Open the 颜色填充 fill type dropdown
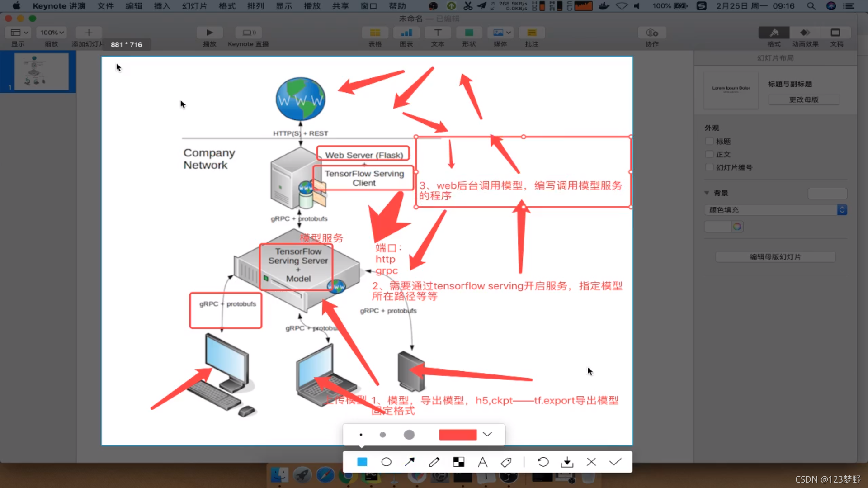This screenshot has width=868, height=488. click(775, 210)
